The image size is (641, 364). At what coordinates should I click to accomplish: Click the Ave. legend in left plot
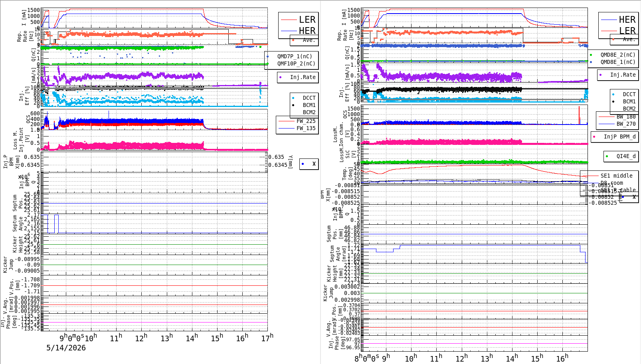pyautogui.click(x=309, y=40)
